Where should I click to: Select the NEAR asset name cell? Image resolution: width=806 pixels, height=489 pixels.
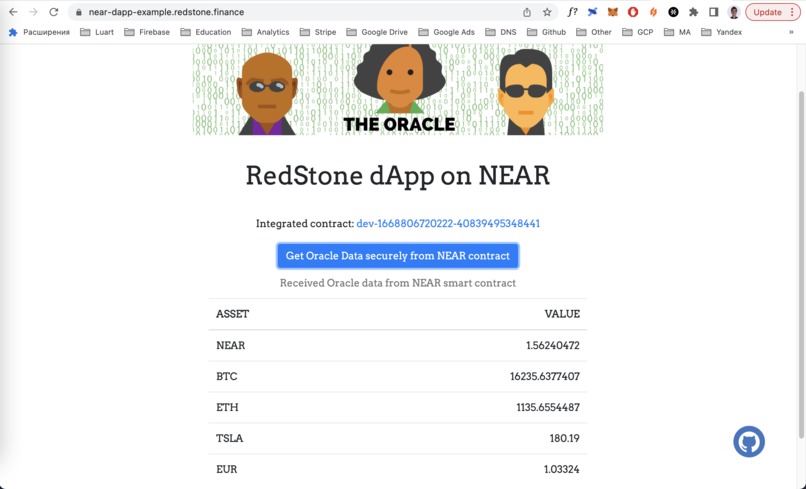tap(230, 346)
